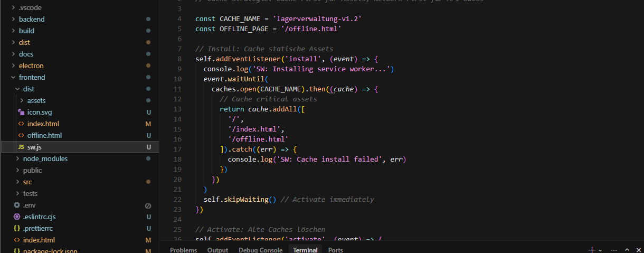Expand the public folder

(x=17, y=170)
